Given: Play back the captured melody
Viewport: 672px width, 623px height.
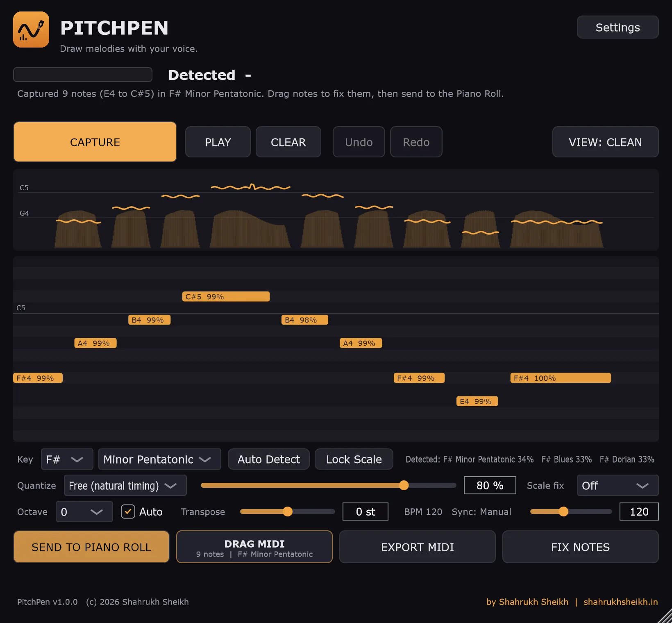Looking at the screenshot, I should (218, 142).
